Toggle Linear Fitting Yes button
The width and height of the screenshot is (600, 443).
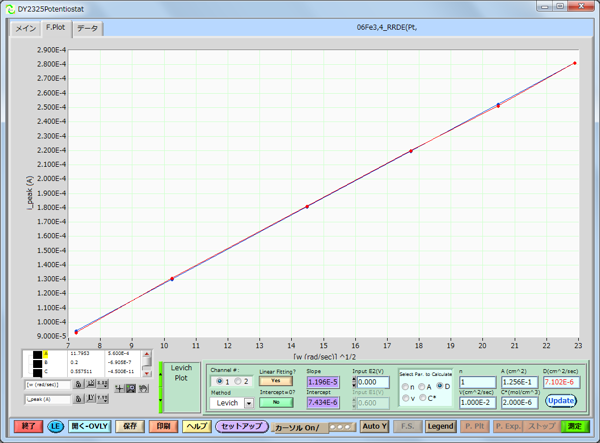tap(276, 381)
